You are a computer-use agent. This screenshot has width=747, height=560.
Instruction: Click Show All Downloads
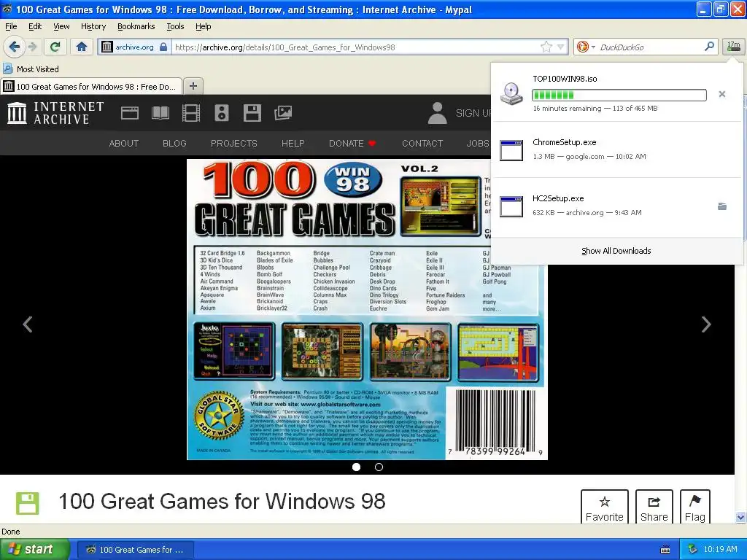click(616, 251)
